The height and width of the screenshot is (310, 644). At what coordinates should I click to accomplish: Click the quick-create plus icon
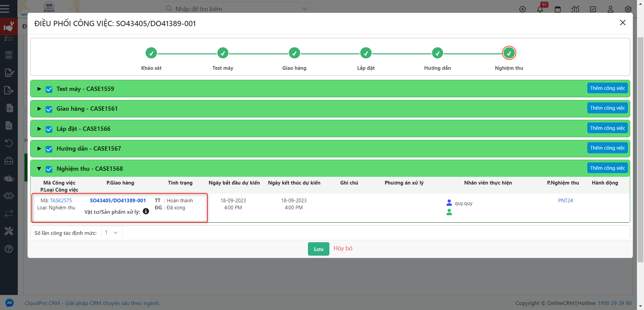click(x=523, y=9)
